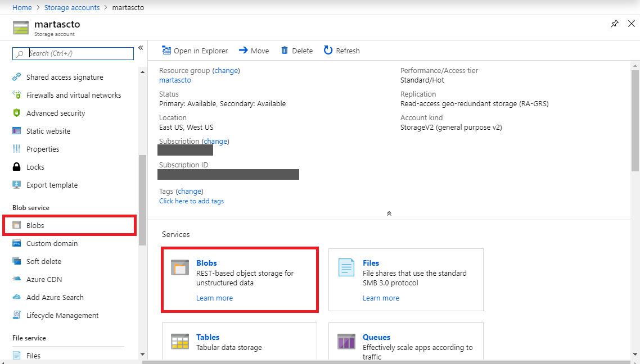Viewport: 640px width, 364px height.
Task: Click Storage accounts in the breadcrumb
Action: (72, 7)
